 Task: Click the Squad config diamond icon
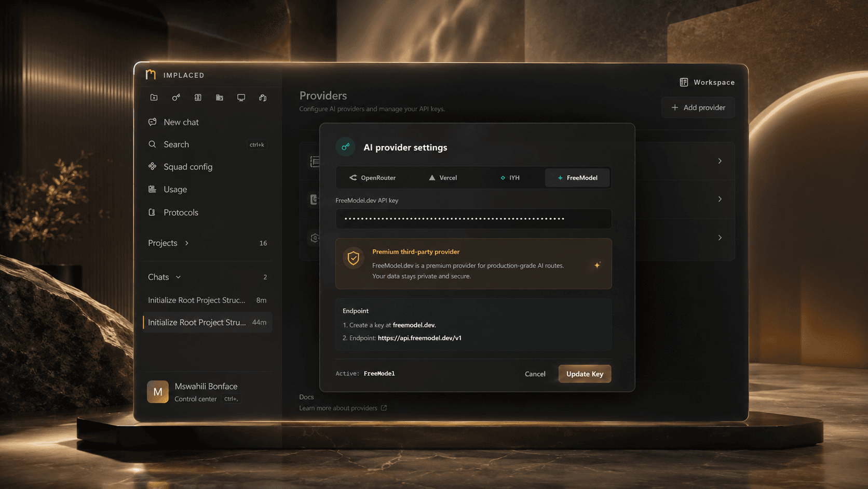152,166
